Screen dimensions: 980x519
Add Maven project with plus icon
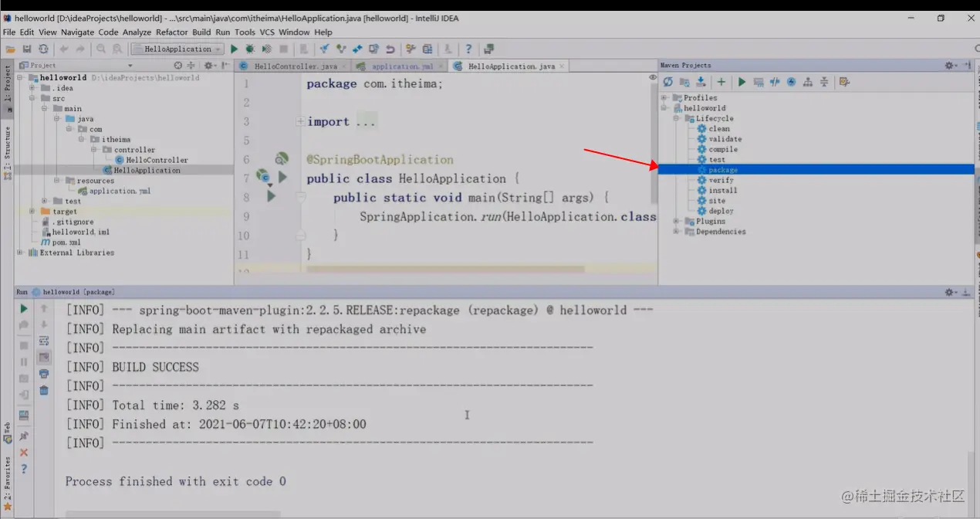(x=721, y=82)
